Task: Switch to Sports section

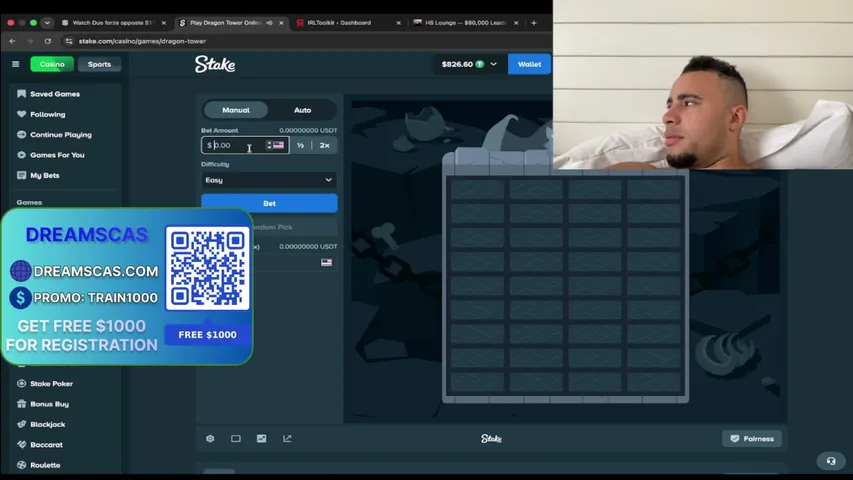Action: click(99, 64)
